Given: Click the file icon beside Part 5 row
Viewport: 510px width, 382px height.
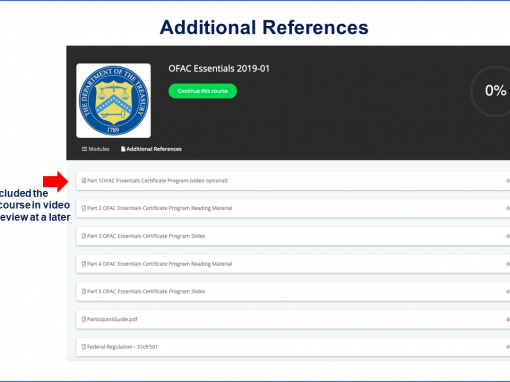Looking at the screenshot, I should point(84,292).
